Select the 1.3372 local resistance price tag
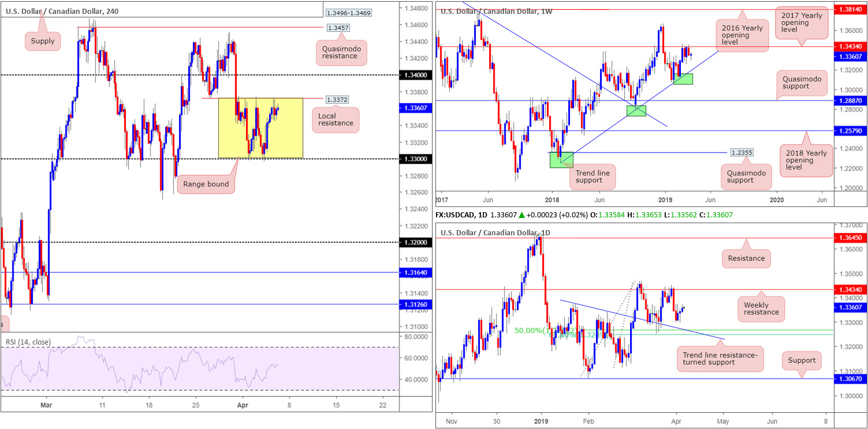The image size is (868, 429). point(337,99)
